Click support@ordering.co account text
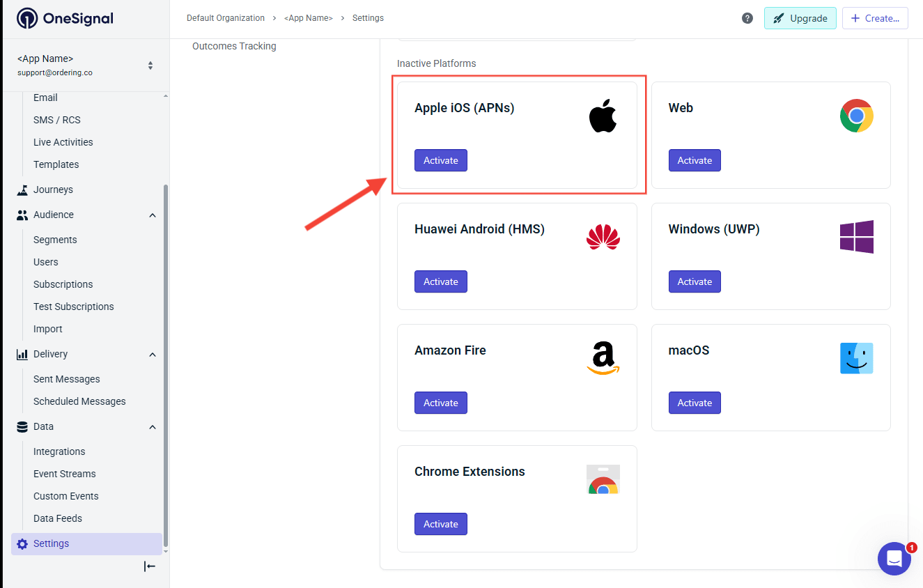Screen dimensions: 923x588 tap(55, 72)
